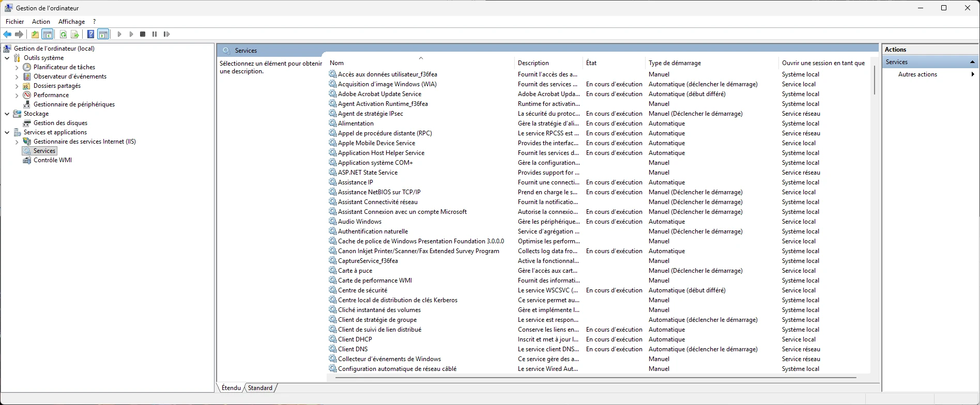
Task: Click the horizontal scrollbar under services list
Action: [595, 378]
